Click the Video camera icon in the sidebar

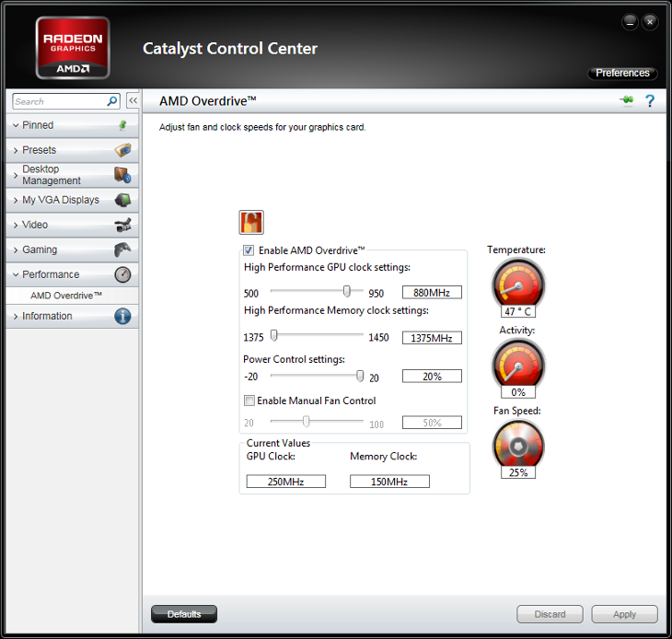[x=122, y=225]
